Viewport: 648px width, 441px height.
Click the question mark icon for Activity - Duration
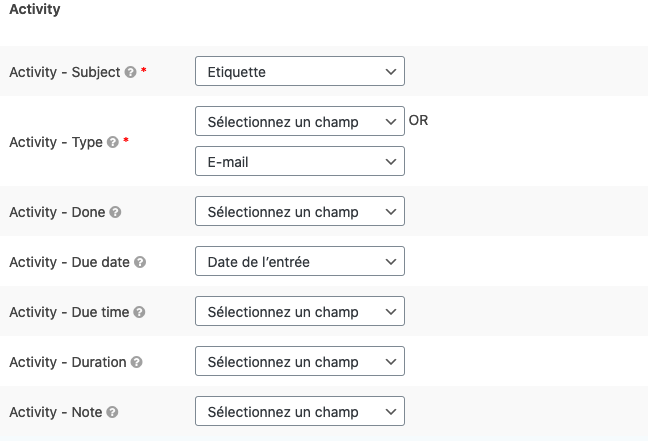[136, 362]
